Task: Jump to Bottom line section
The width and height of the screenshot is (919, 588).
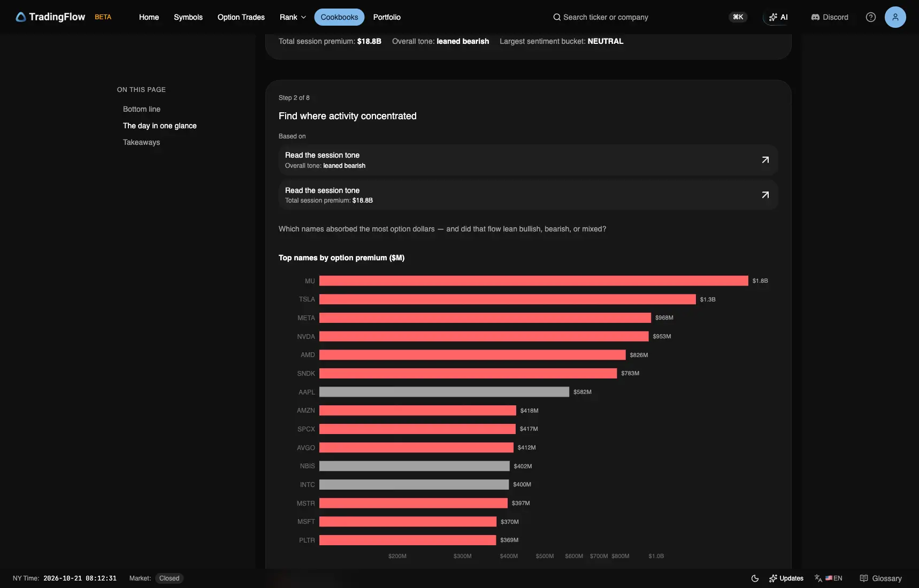Action: tap(142, 109)
